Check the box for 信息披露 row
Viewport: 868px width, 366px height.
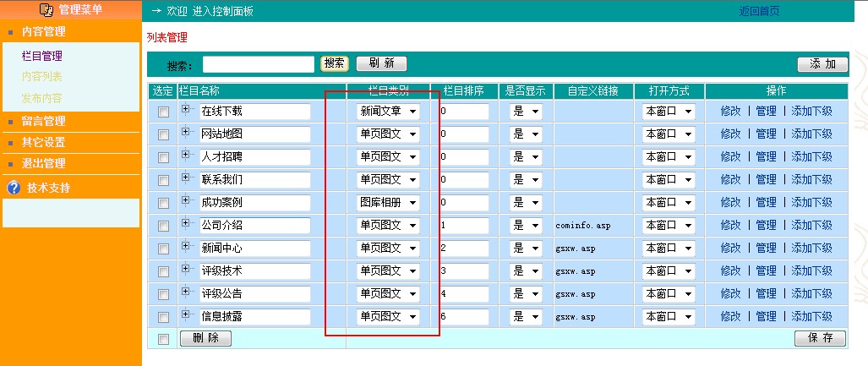163,317
